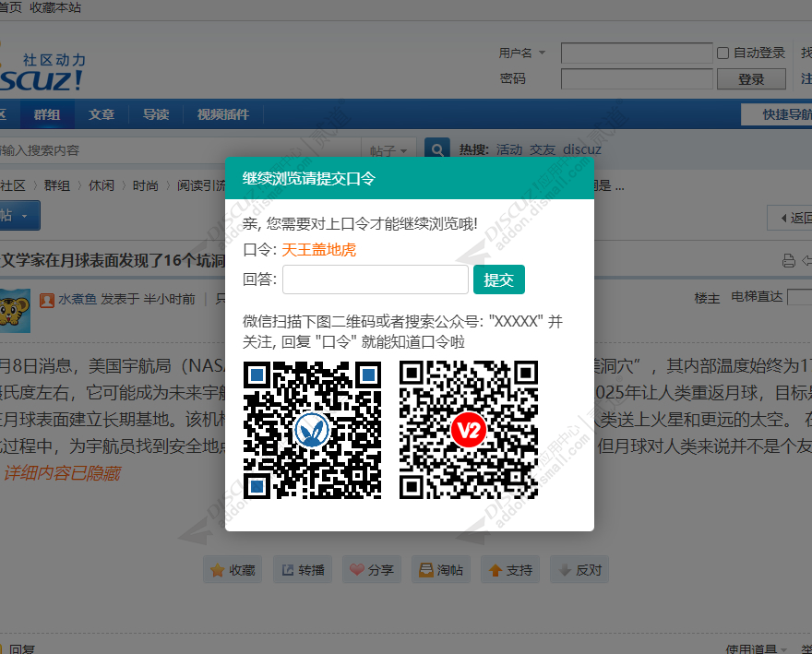Click the 分享 heart share button
This screenshot has width=812, height=654.
pos(372,570)
